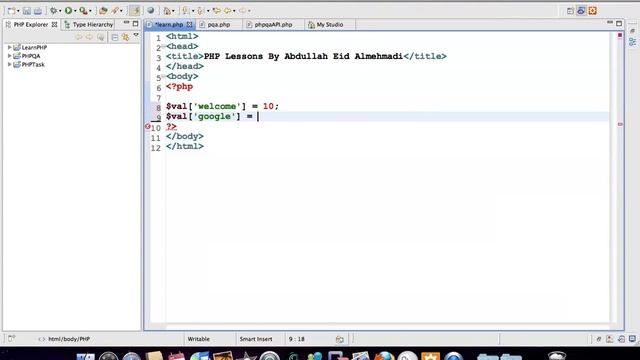Open Firefox from the macOS dock
The height and width of the screenshot is (360, 640).
pos(384,356)
